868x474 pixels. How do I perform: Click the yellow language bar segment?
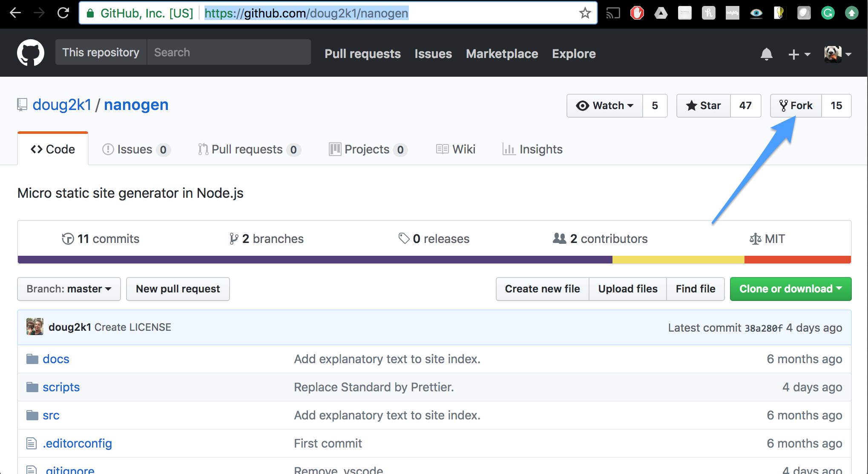[678, 260]
